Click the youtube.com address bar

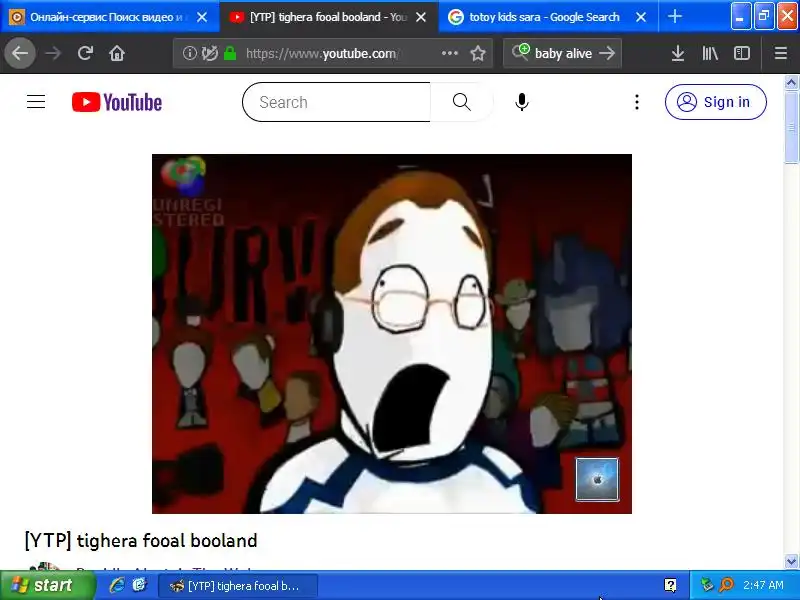click(x=332, y=53)
